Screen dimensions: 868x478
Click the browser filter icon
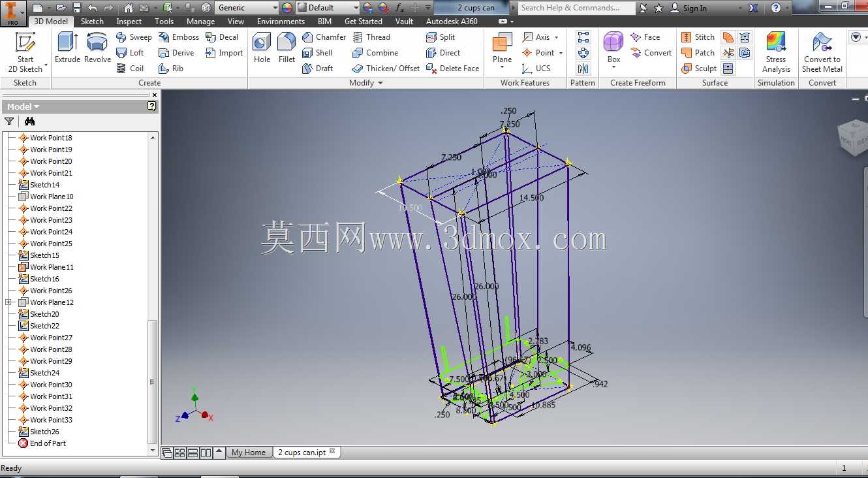click(9, 121)
